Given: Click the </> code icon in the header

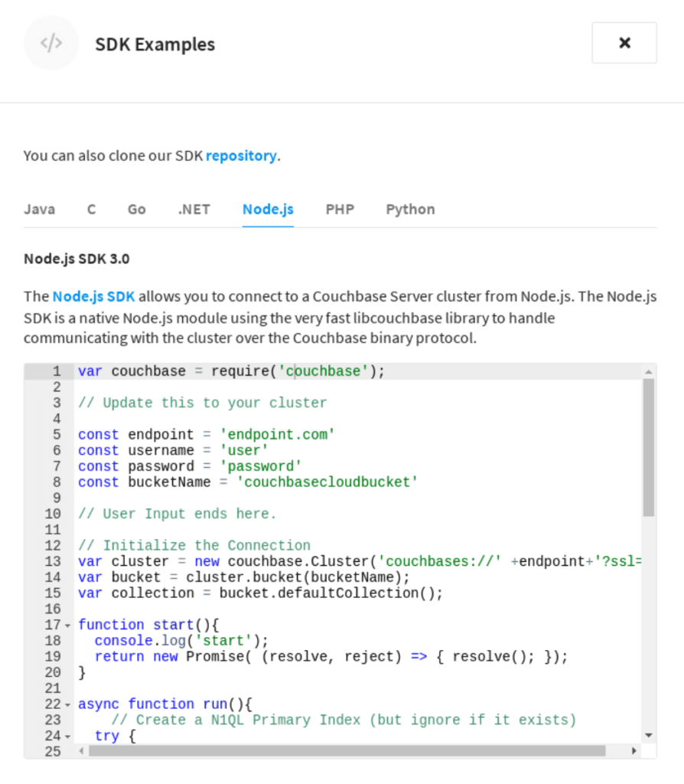Looking at the screenshot, I should (x=51, y=43).
